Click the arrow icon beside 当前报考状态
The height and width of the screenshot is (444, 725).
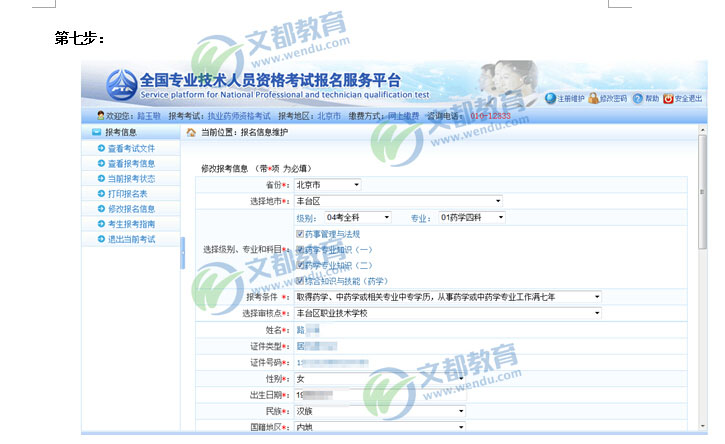pyautogui.click(x=101, y=179)
